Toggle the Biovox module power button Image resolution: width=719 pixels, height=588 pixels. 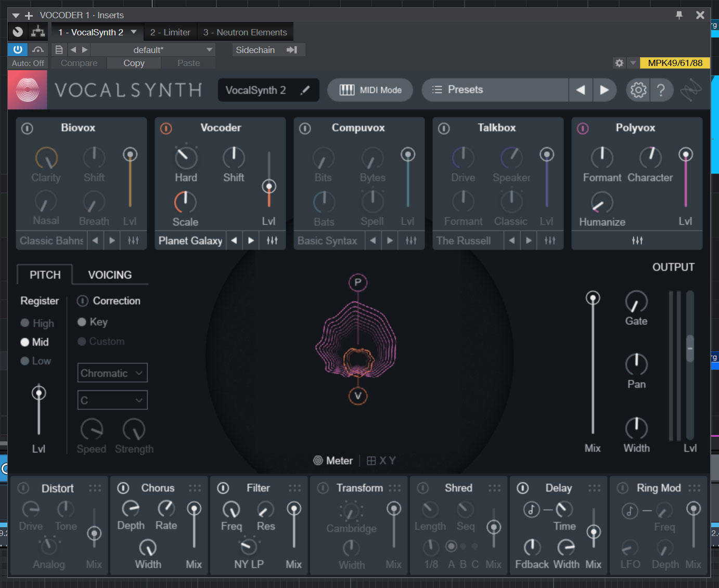point(27,128)
